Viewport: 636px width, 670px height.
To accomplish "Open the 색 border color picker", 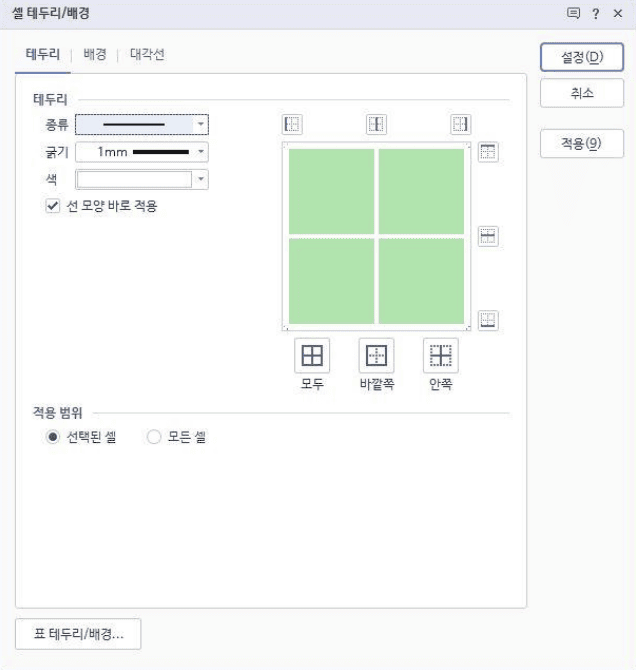I will tap(201, 179).
